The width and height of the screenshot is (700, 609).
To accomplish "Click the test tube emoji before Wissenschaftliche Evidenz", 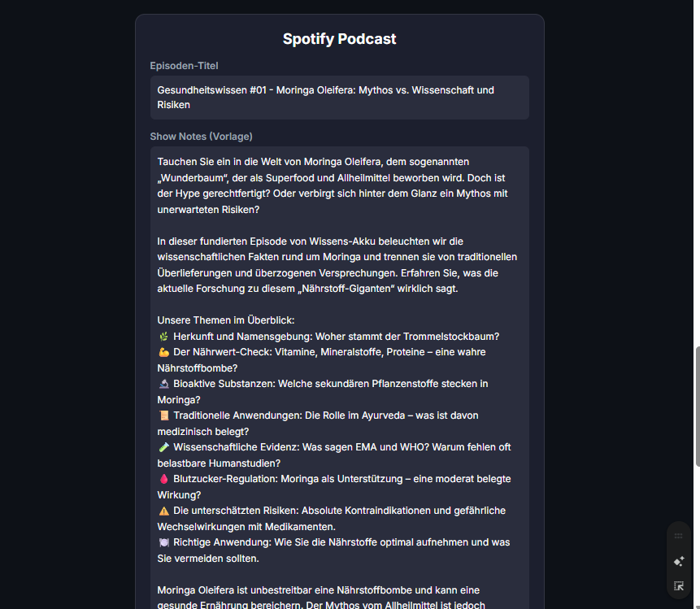I will coord(163,447).
